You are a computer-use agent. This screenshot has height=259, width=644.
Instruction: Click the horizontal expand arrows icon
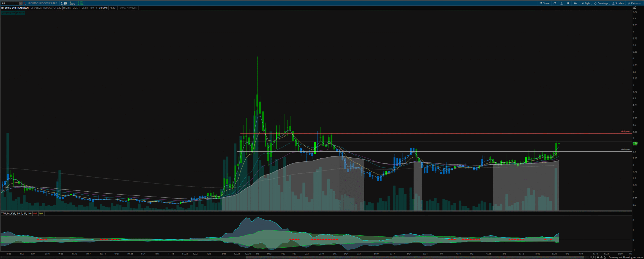[598, 257]
